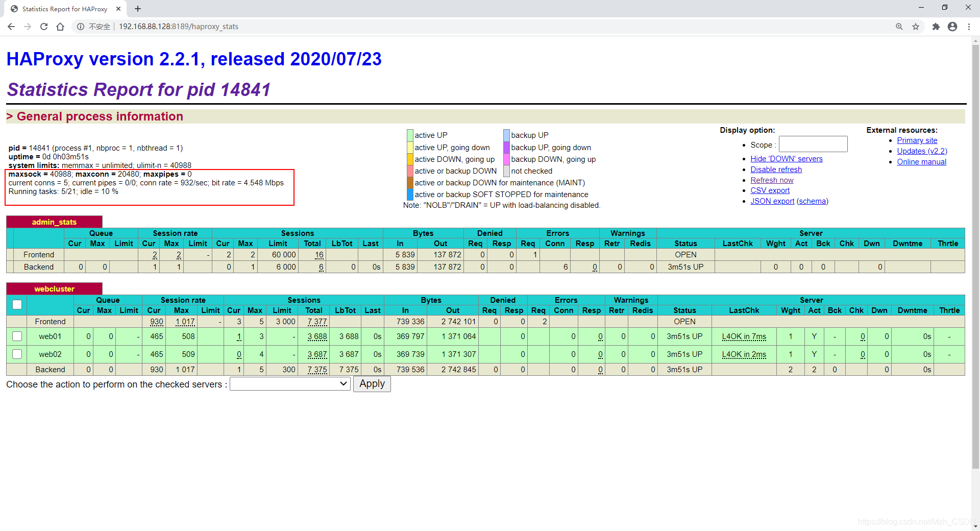Open site security info icon
The height and width of the screenshot is (531, 980).
[x=81, y=27]
